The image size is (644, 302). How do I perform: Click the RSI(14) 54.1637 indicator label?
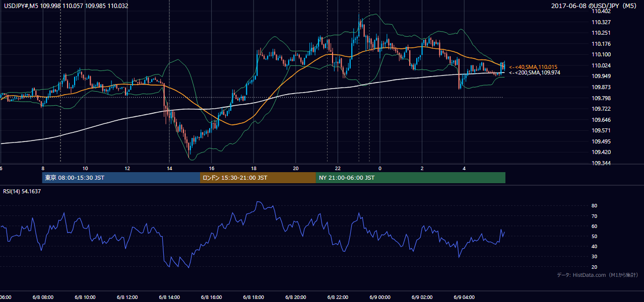(22, 191)
